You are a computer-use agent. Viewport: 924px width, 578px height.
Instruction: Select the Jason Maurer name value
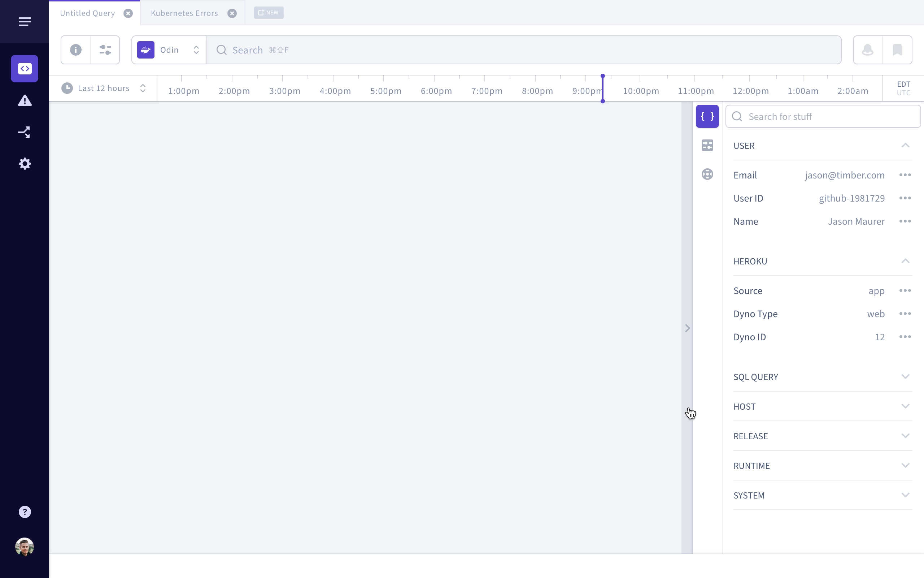[x=856, y=221]
